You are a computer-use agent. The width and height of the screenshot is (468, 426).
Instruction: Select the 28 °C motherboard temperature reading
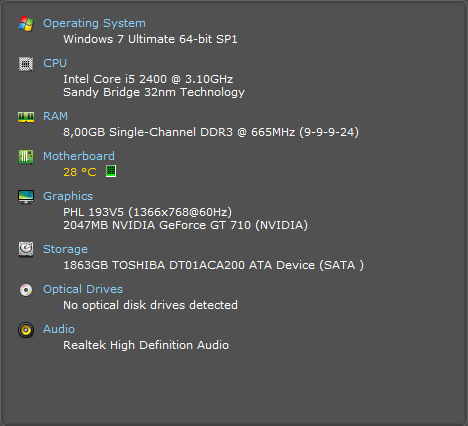(80, 172)
